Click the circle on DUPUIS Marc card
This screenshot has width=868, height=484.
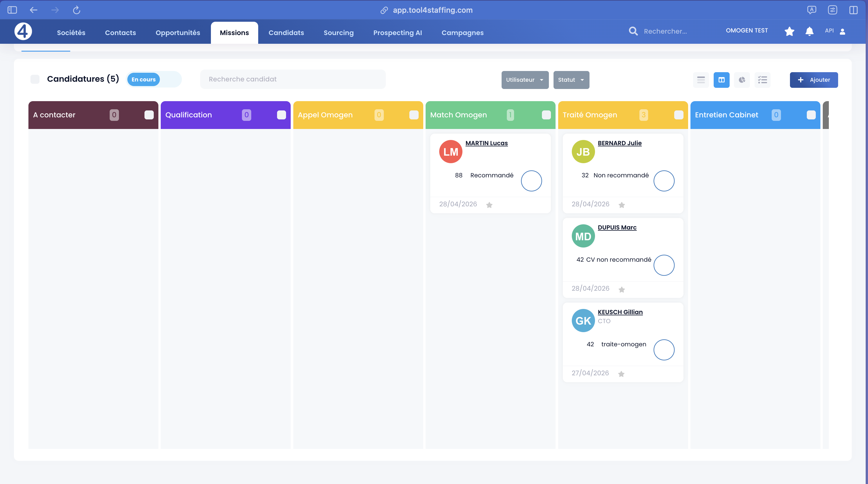664,265
